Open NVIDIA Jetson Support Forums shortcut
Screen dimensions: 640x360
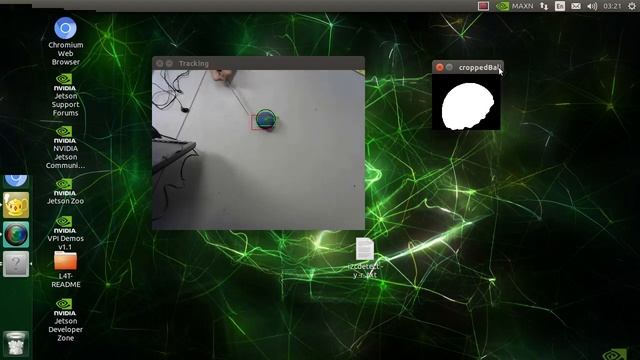click(x=65, y=95)
